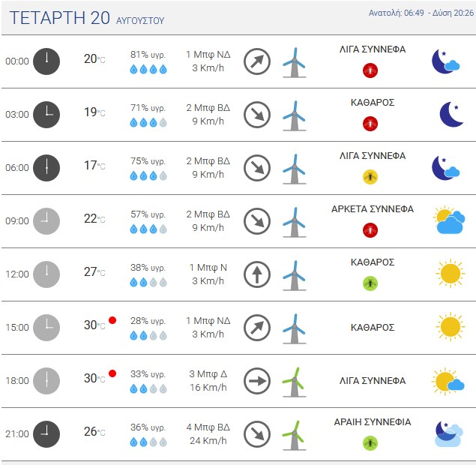Click the sunny weather icon at 15:00
476x465 pixels.
pyautogui.click(x=451, y=327)
